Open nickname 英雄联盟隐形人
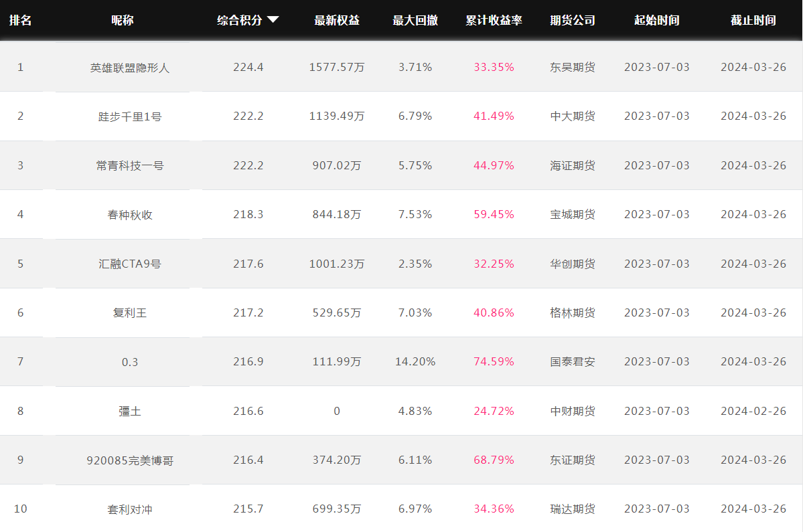The width and height of the screenshot is (803, 532). [x=129, y=68]
